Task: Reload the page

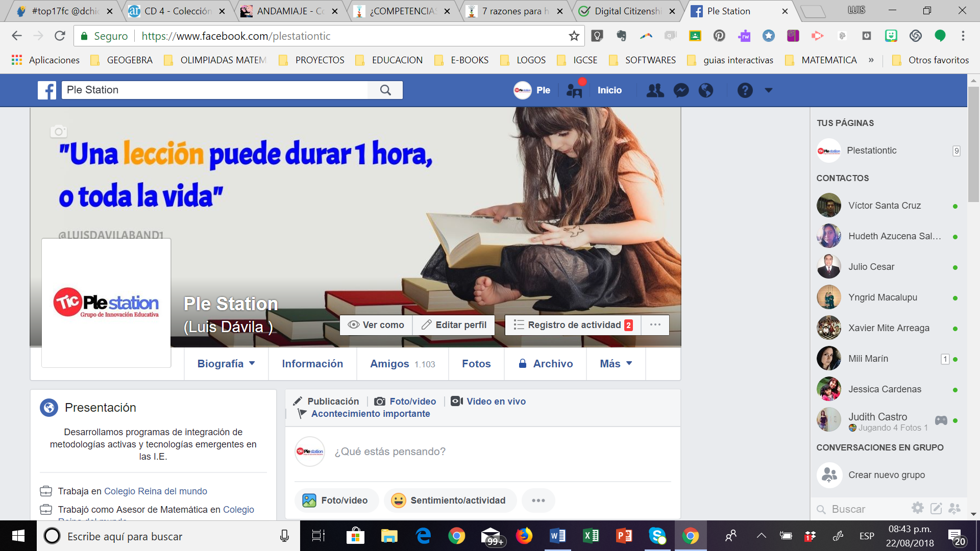Action: coord(60,36)
